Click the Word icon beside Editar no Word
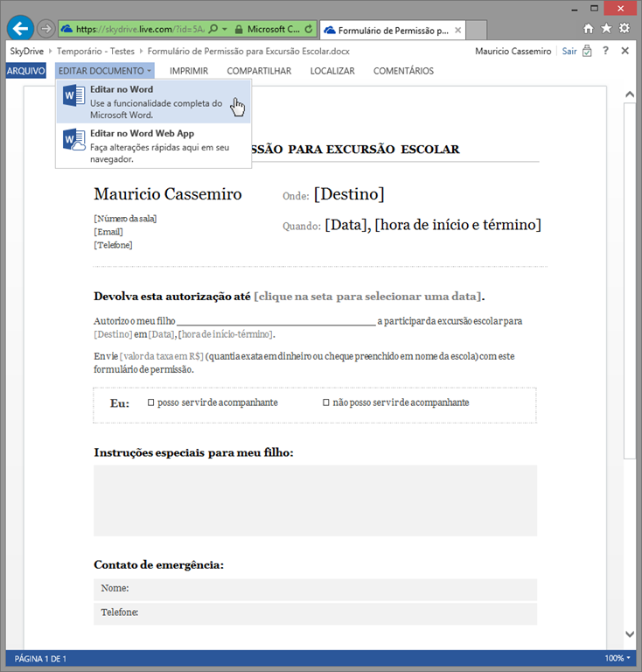This screenshot has width=642, height=672. (x=73, y=96)
